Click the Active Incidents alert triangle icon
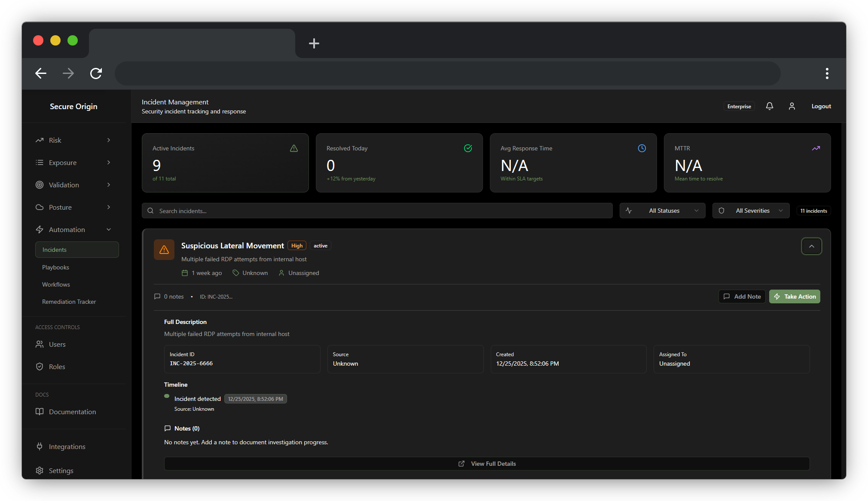Image resolution: width=868 pixels, height=501 pixels. tap(294, 148)
